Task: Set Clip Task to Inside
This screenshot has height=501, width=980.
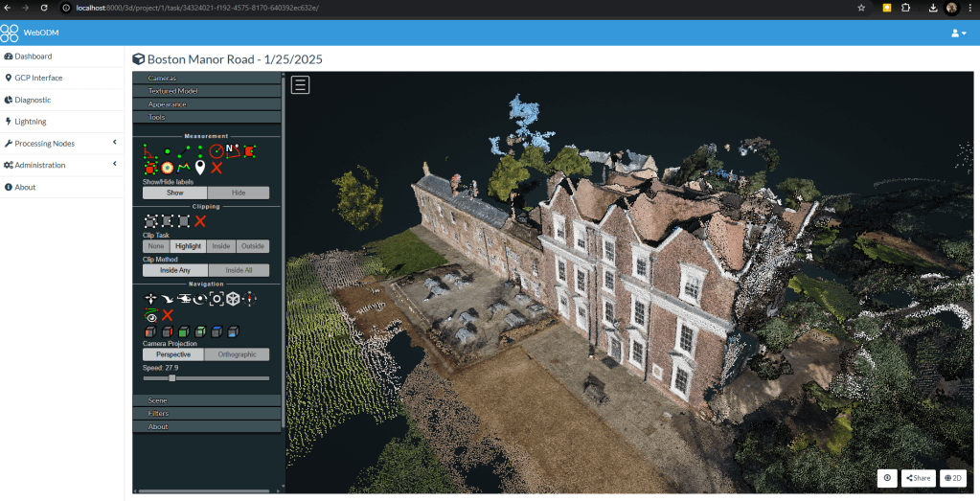Action: pos(221,246)
